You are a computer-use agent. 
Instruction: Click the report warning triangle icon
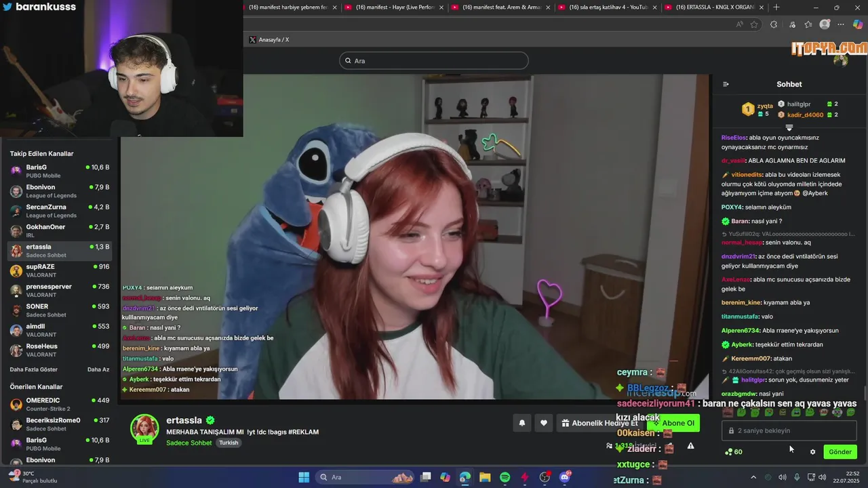pyautogui.click(x=690, y=446)
